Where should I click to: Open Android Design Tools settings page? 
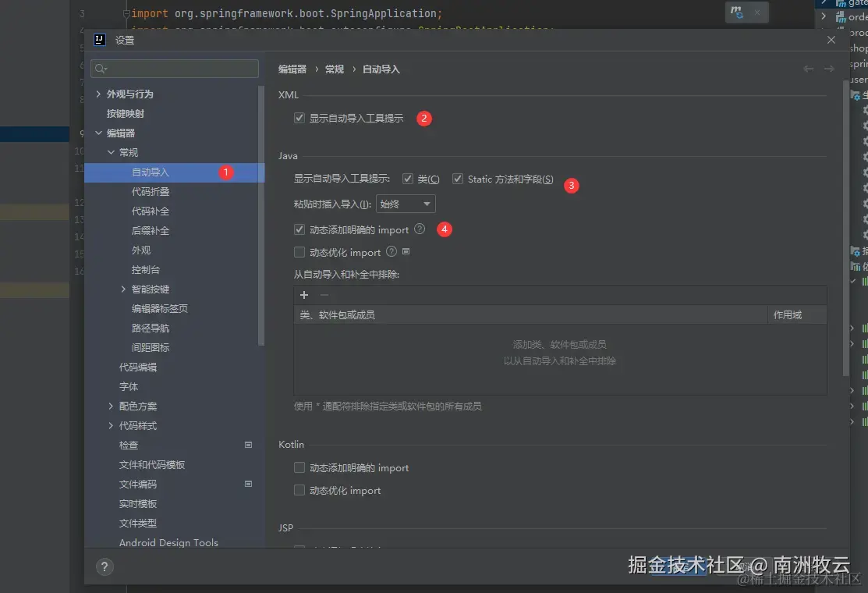coord(168,542)
